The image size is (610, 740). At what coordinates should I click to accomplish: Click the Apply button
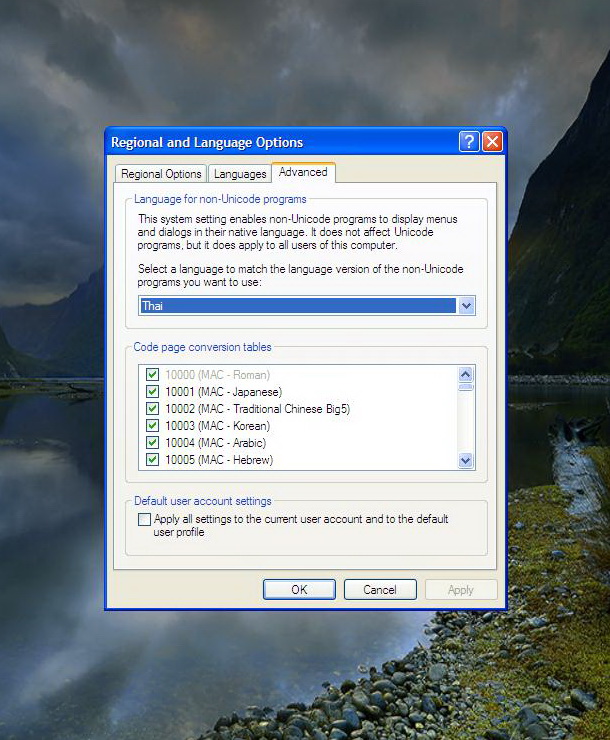(461, 589)
